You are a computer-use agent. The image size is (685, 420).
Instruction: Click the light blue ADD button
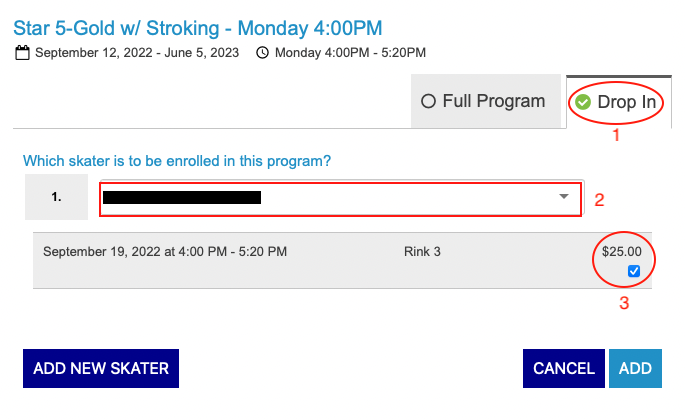pos(635,368)
